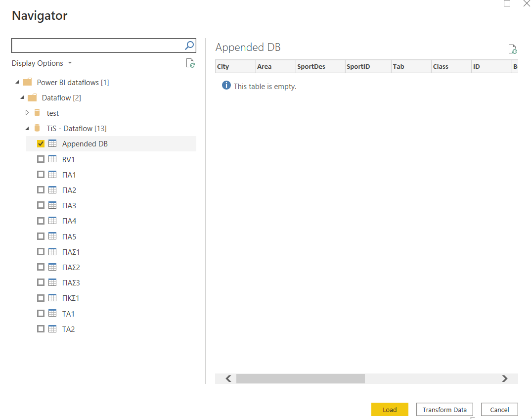Click table icon beside ΤΑ1
This screenshot has height=419, width=532.
(52, 313)
